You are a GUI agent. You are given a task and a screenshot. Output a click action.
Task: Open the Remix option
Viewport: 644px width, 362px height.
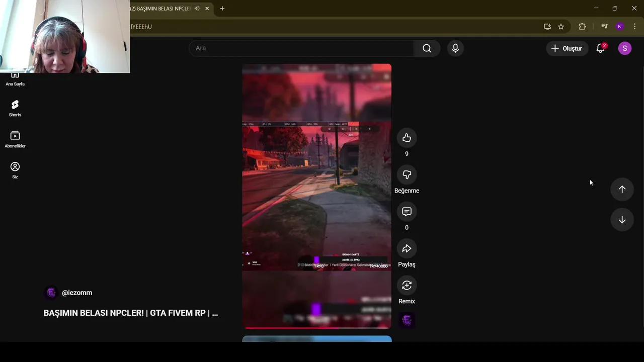[407, 286]
